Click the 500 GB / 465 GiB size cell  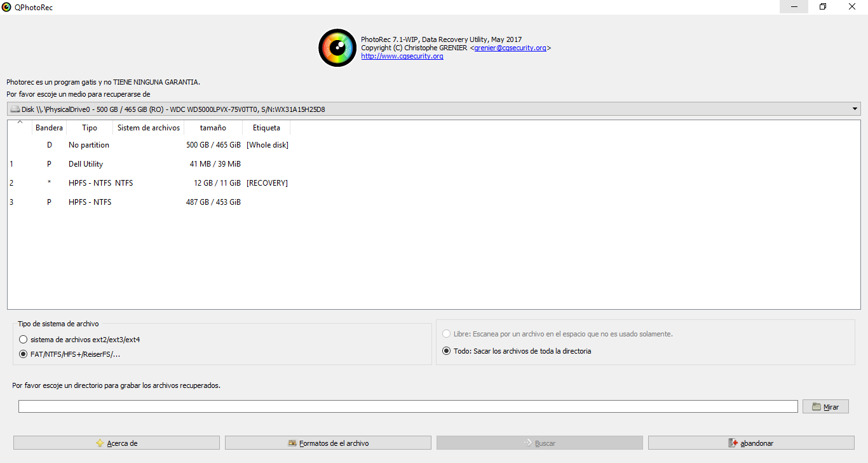coord(214,145)
